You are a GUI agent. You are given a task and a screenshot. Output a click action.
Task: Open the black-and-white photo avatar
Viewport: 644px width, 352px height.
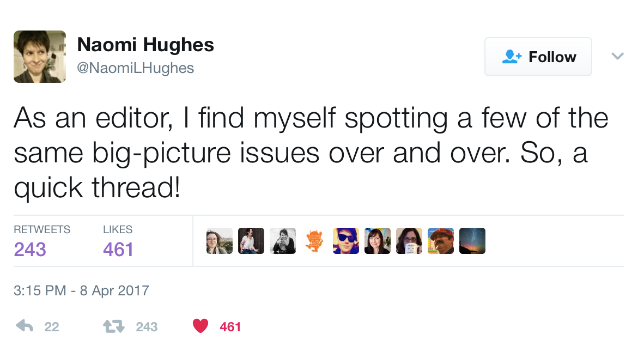pyautogui.click(x=283, y=241)
